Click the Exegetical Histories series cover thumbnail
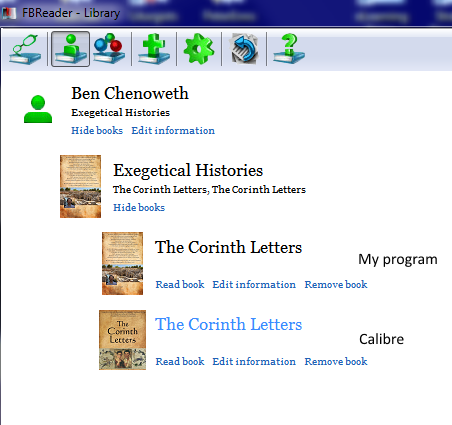 click(x=80, y=186)
